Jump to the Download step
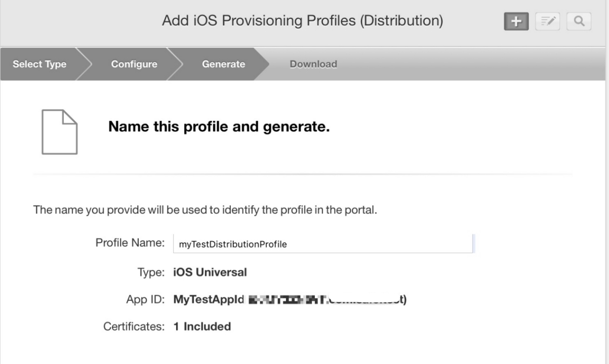This screenshot has width=609, height=364. click(x=313, y=64)
